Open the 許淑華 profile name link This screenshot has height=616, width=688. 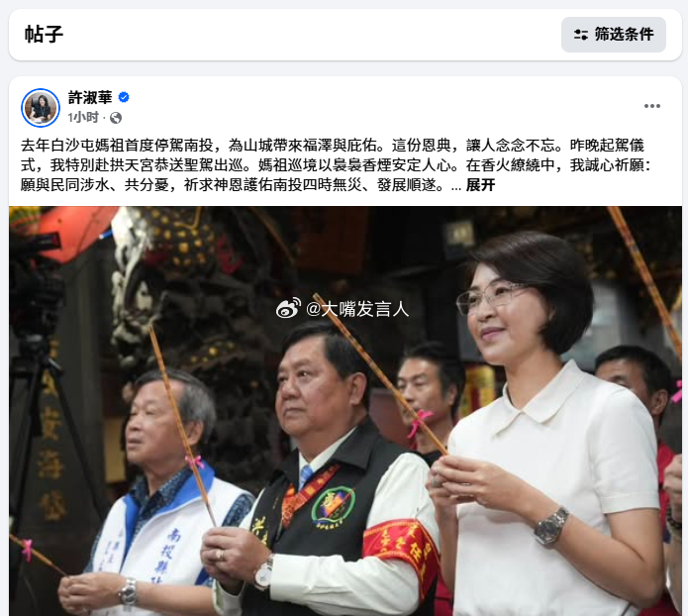click(x=90, y=97)
